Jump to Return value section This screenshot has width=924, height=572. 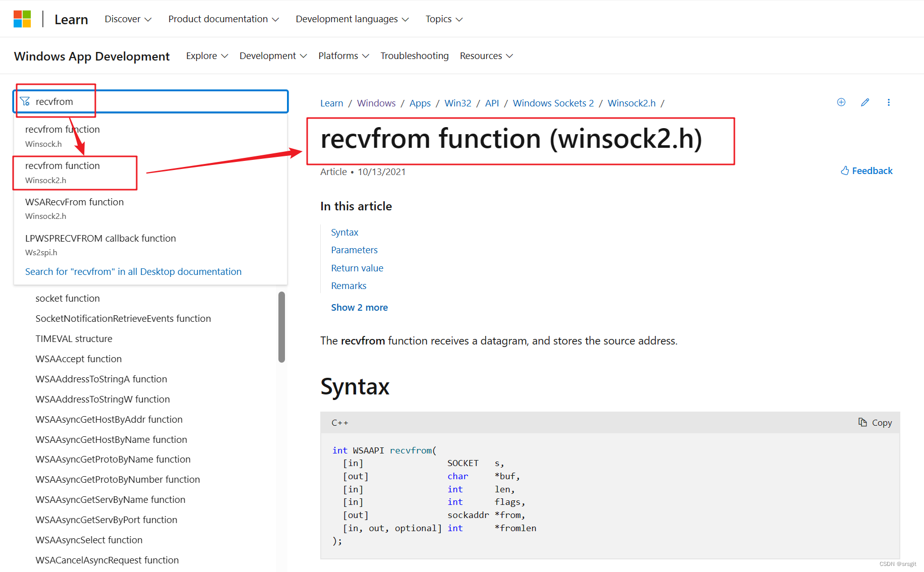357,268
